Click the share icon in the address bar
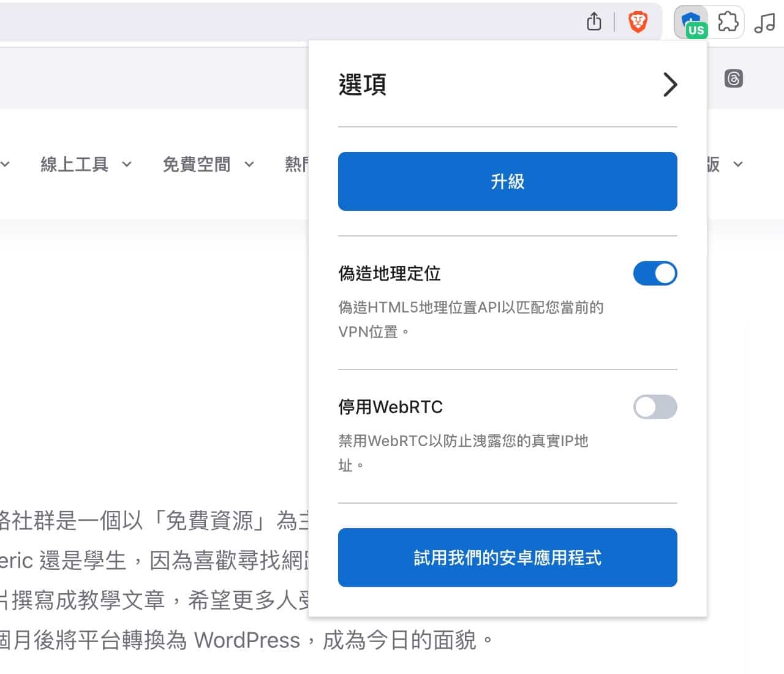The image size is (784, 674). [x=594, y=22]
